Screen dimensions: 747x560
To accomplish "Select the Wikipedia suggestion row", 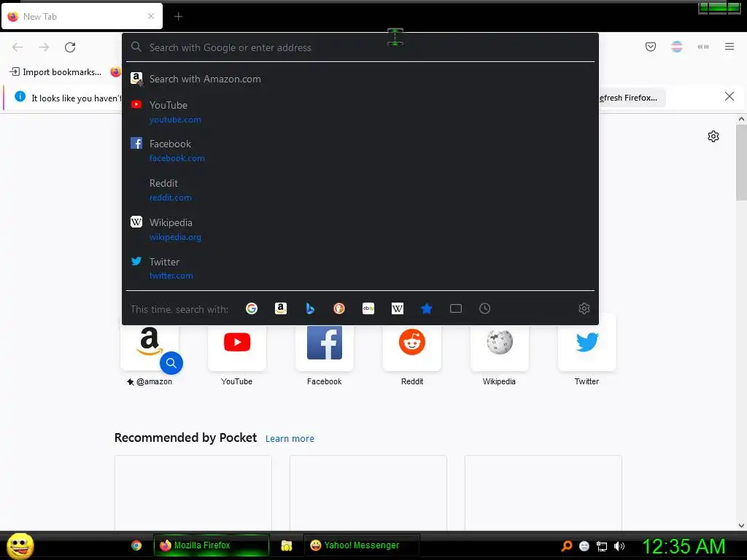I will pyautogui.click(x=360, y=230).
